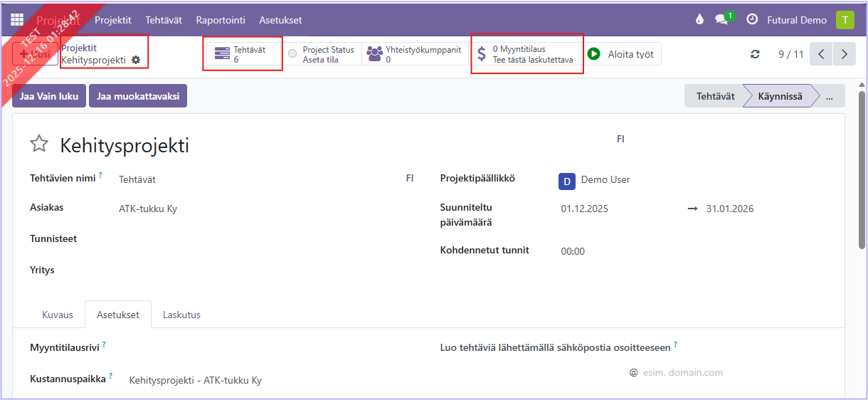This screenshot has width=868, height=400.
Task: Open the clock activities icon
Action: click(752, 20)
